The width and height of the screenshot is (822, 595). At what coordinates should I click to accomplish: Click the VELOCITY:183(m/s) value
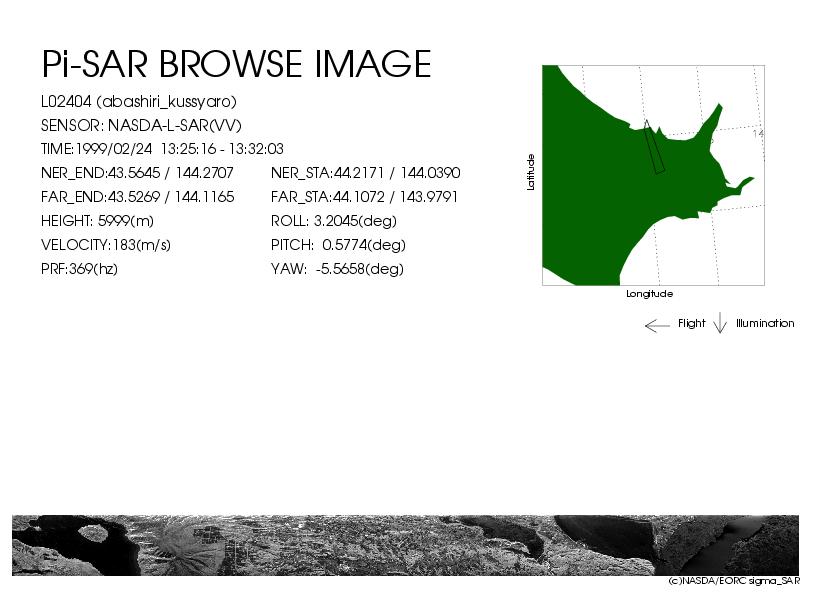coord(106,245)
